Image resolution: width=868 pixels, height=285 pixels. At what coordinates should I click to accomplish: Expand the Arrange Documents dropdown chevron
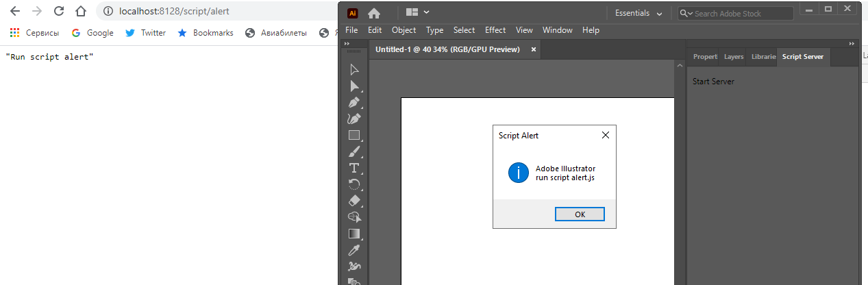(x=427, y=12)
